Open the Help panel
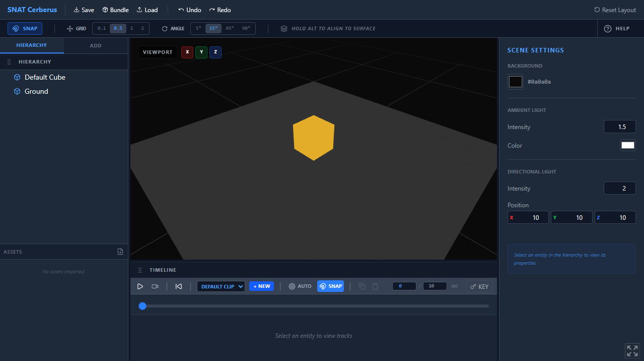644x361 pixels. click(x=617, y=28)
